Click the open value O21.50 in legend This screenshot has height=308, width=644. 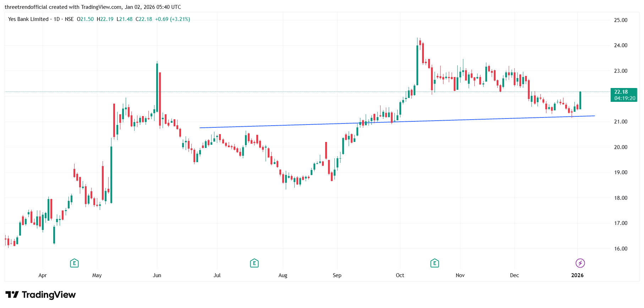[85, 19]
